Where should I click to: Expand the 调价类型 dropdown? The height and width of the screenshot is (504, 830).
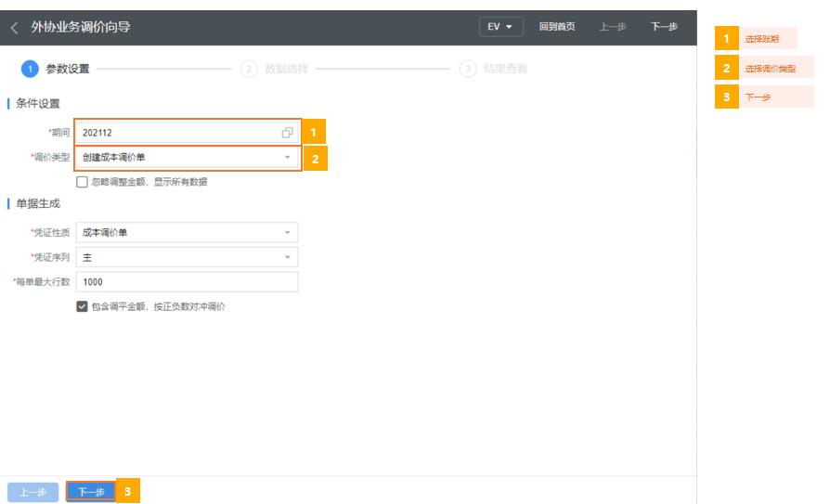point(188,157)
